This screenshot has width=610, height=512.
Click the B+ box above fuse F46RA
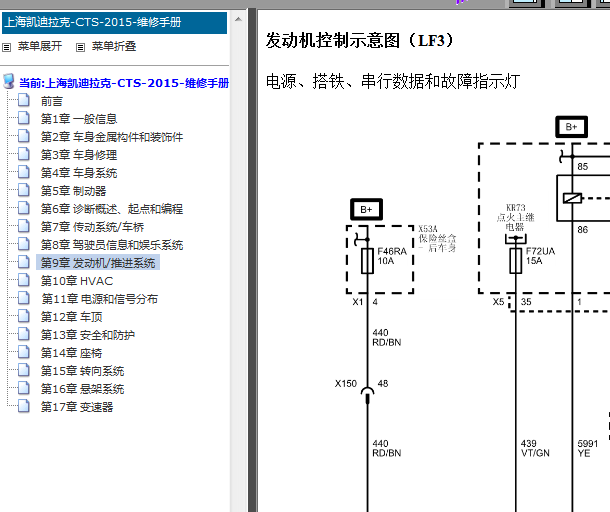(x=366, y=209)
